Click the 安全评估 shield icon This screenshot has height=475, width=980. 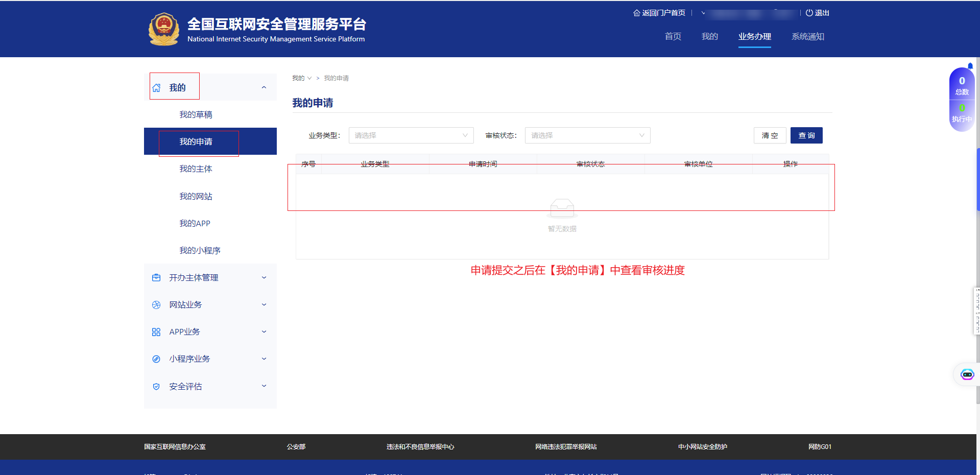156,387
